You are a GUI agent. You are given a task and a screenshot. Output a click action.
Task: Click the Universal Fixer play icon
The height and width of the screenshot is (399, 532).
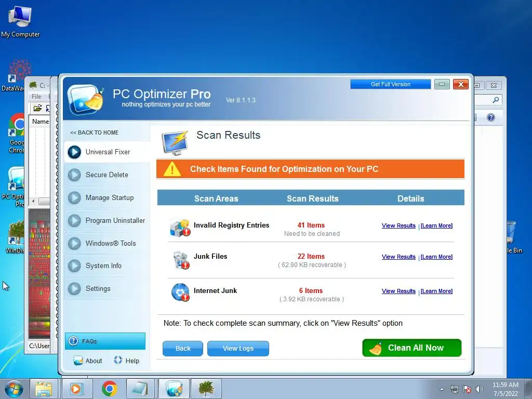[x=74, y=152]
